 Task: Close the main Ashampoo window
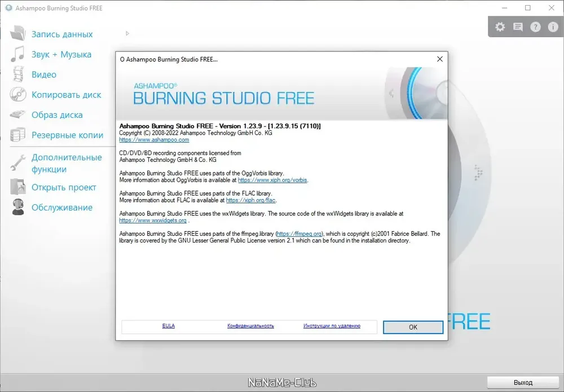[x=552, y=8]
